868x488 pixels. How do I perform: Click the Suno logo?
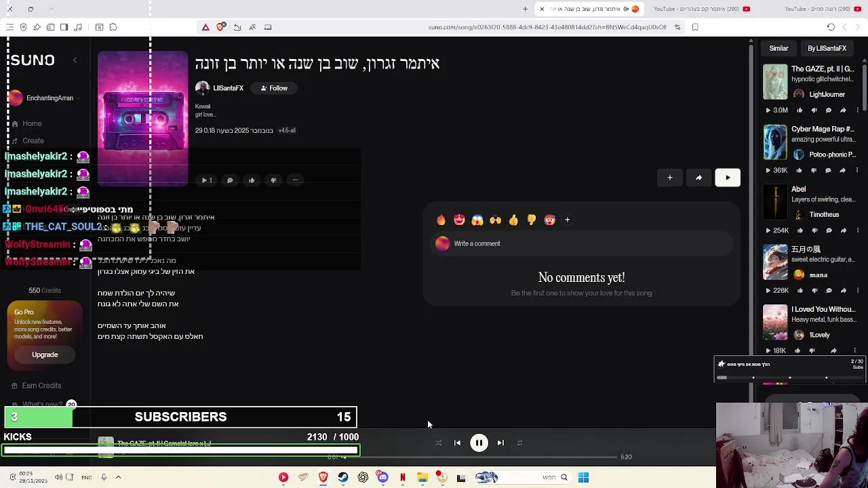click(x=32, y=60)
